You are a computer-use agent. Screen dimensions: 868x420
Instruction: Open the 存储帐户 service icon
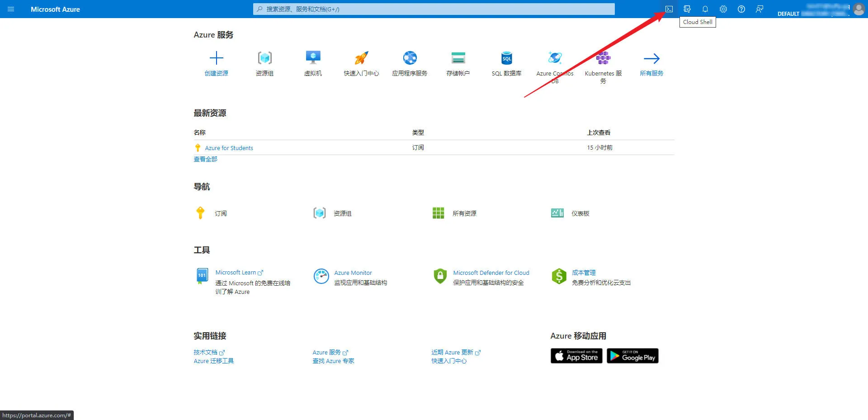click(x=458, y=58)
